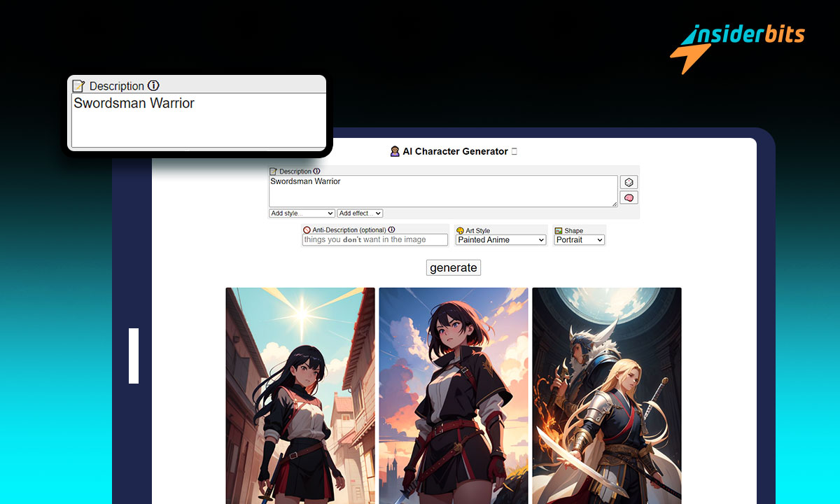Click notepad icon in enlarged Description callout
Screen dimensions: 840x504
point(79,86)
